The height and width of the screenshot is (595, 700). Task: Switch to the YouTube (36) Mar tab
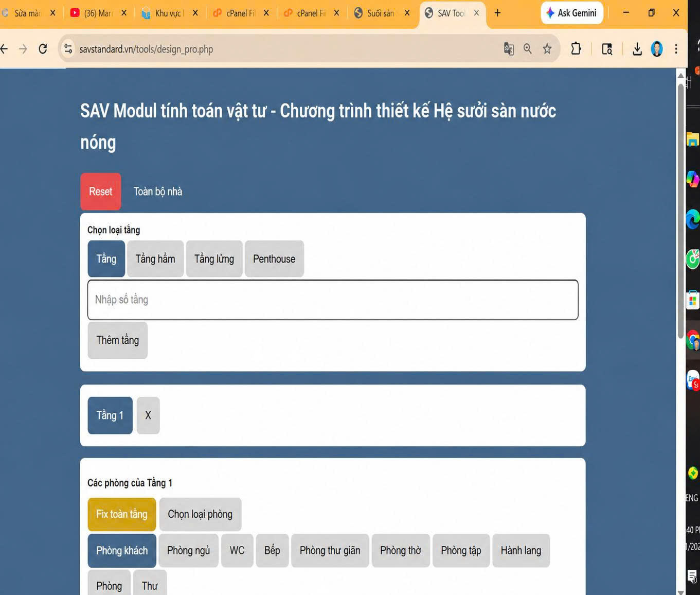pyautogui.click(x=98, y=13)
